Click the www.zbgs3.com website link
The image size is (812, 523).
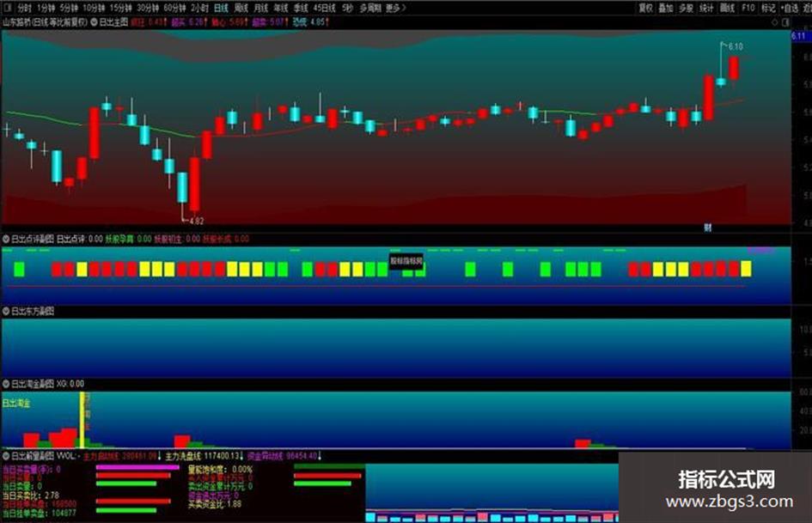tap(730, 502)
